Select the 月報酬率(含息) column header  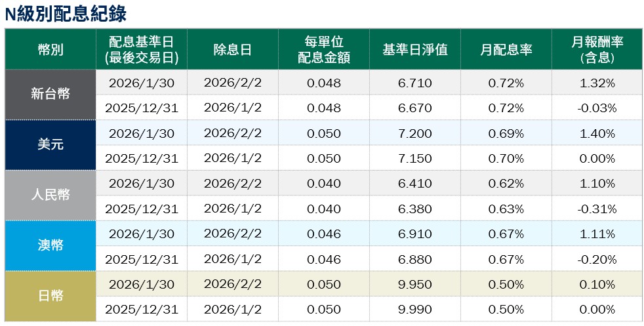(597, 50)
